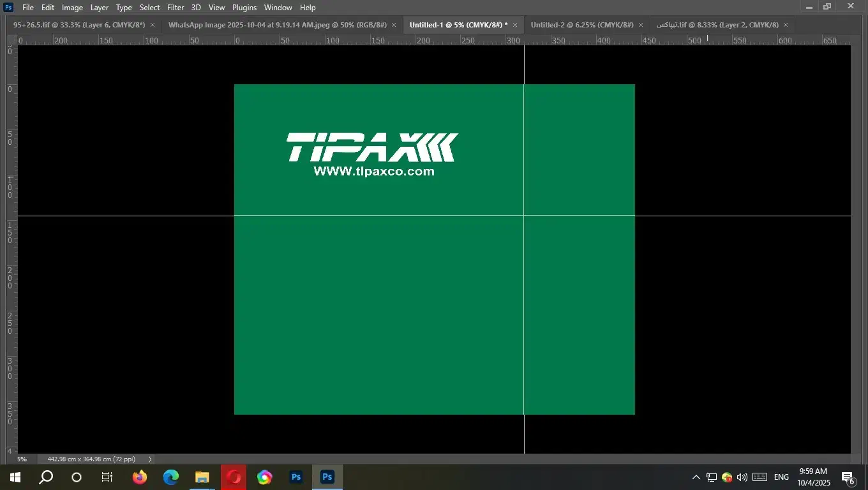868x490 pixels.
Task: Click the volume speaker icon in tray
Action: [x=742, y=477]
